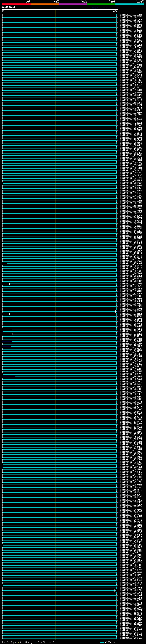Select hit label UniRef100_P26517
The height and width of the screenshot is (644, 146).
(131, 251)
